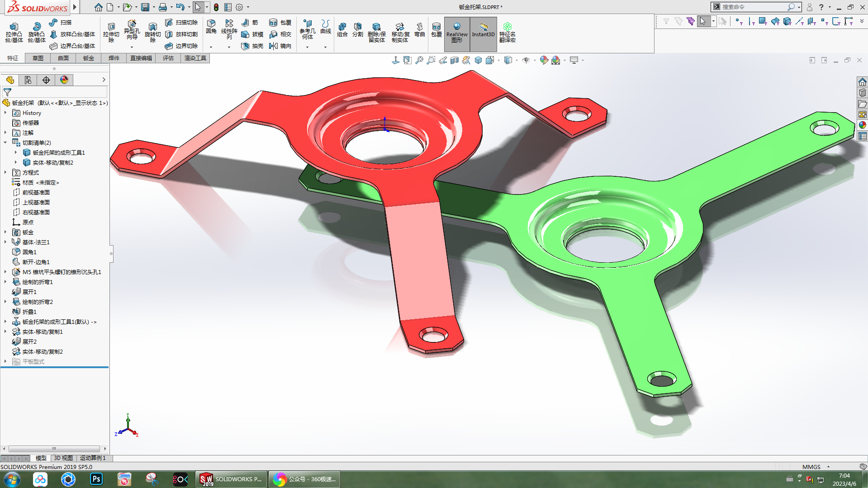The width and height of the screenshot is (868, 488).
Task: Switch to the Weldments (焊件) ribbon tab
Action: [x=114, y=58]
